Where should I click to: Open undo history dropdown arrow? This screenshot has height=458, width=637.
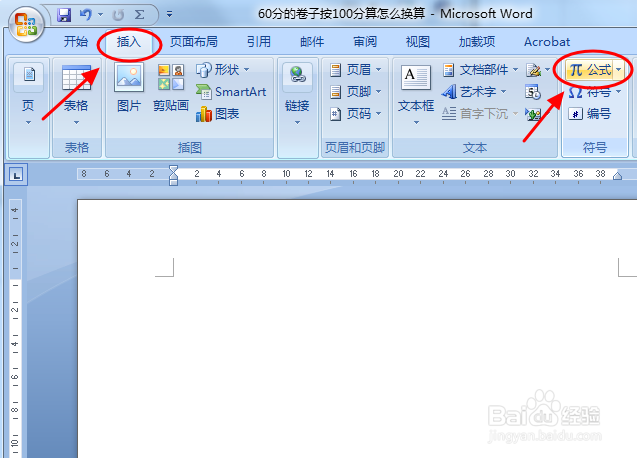point(100,15)
